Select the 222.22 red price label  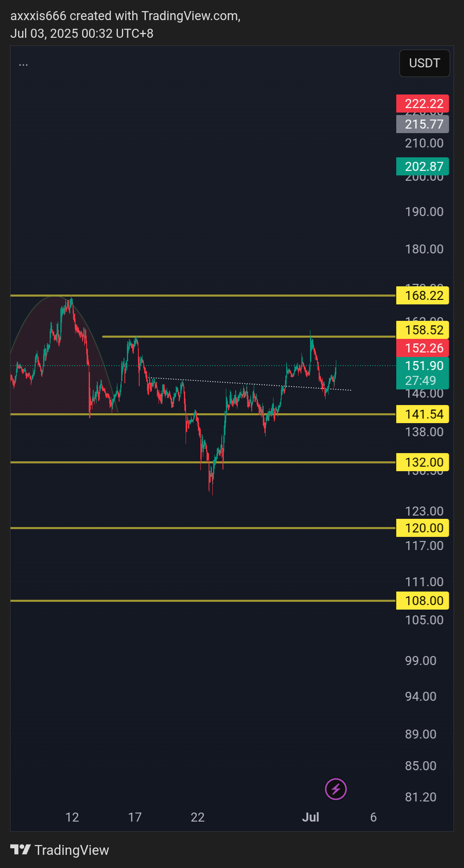423,104
